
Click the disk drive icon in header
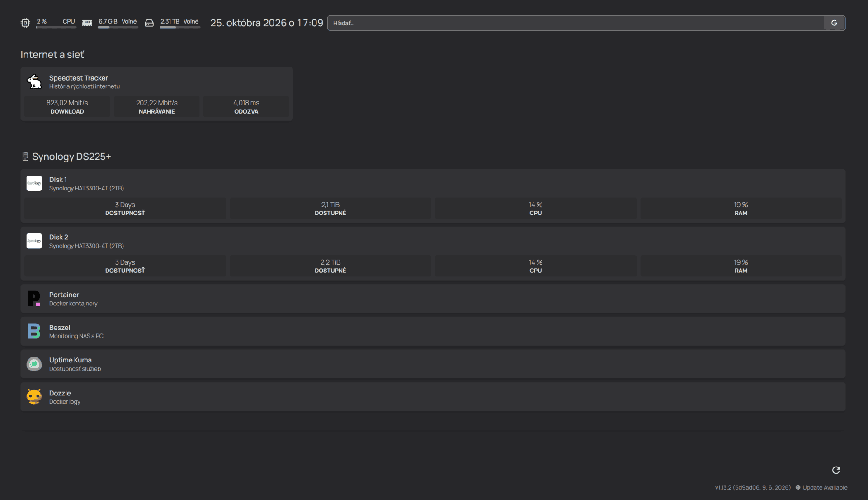(149, 23)
